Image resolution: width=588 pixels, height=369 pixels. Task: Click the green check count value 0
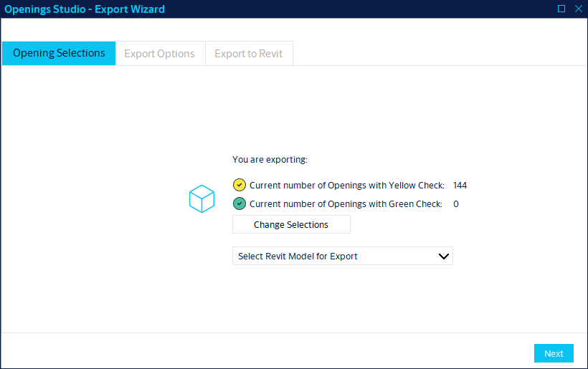click(456, 204)
